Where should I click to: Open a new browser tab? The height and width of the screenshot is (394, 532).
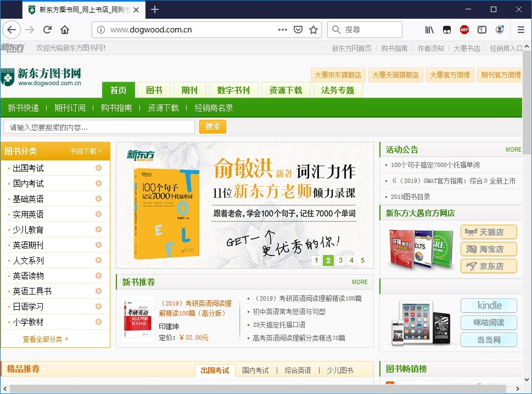155,9
